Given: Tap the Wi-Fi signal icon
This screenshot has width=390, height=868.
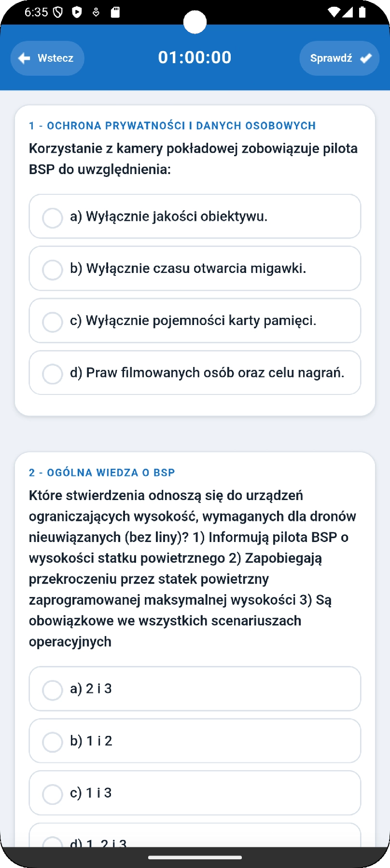Looking at the screenshot, I should (334, 12).
